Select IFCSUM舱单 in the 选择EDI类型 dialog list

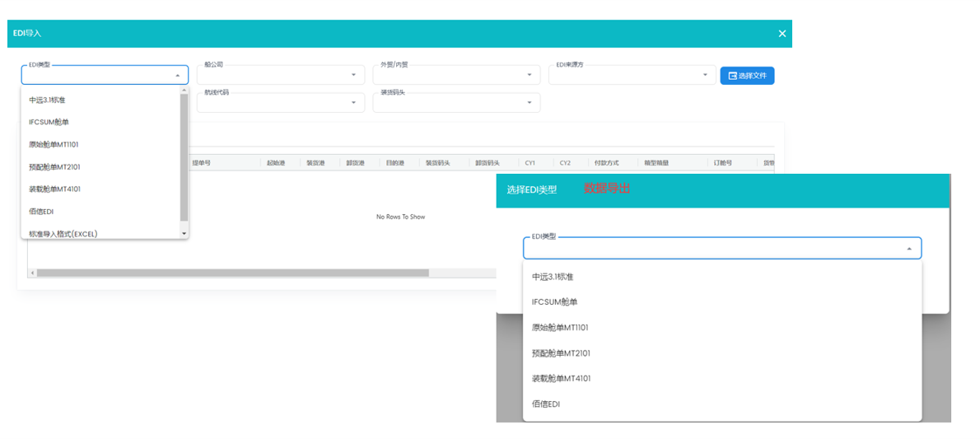point(554,302)
